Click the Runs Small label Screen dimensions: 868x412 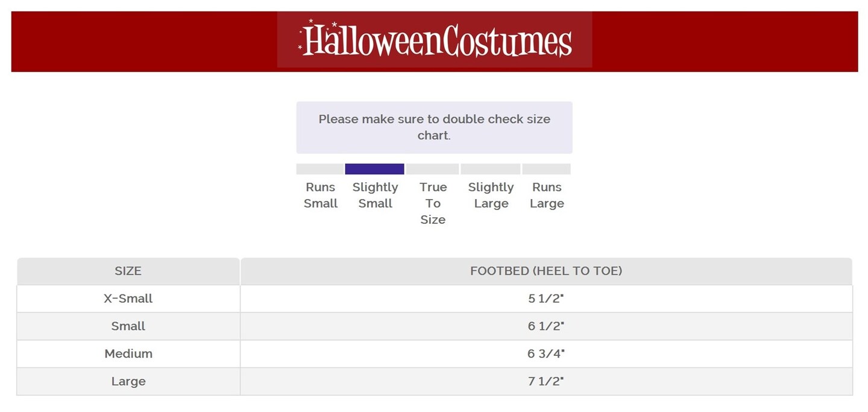click(x=320, y=195)
